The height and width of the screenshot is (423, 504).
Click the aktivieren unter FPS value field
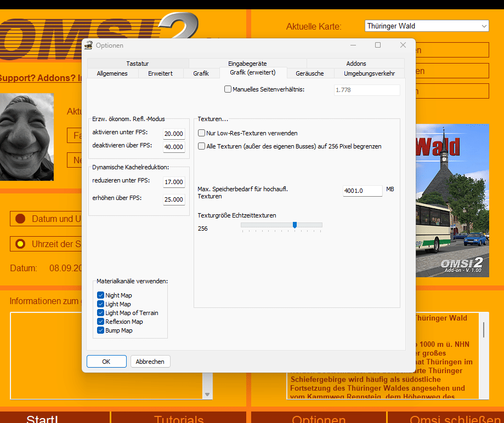pyautogui.click(x=174, y=134)
